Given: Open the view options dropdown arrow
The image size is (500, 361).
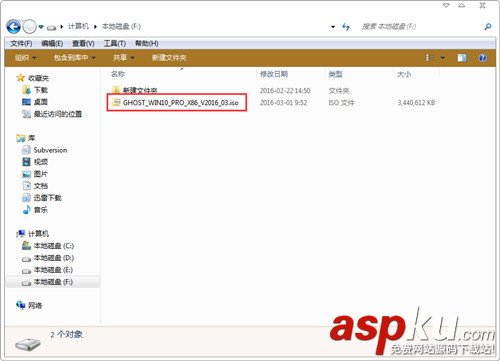Looking at the screenshot, I should (x=443, y=58).
